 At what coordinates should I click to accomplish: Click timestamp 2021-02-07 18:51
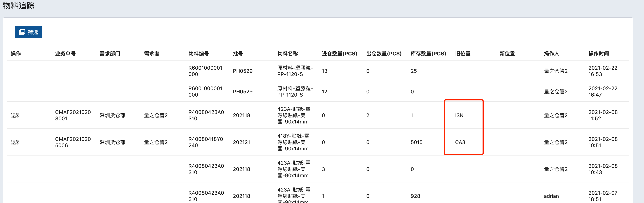(x=603, y=196)
